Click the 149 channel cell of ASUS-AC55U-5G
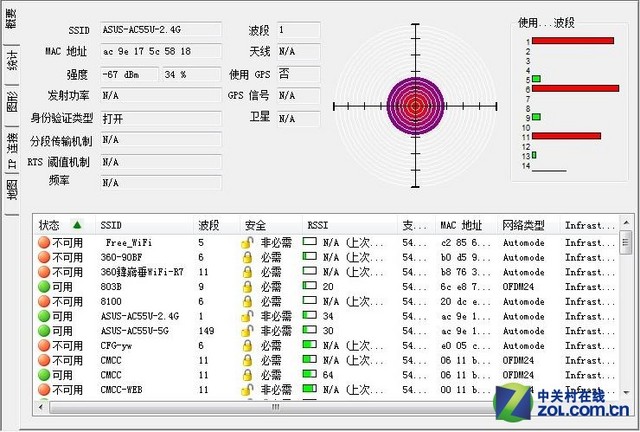Screen dimensions: 640x432 click(207, 331)
